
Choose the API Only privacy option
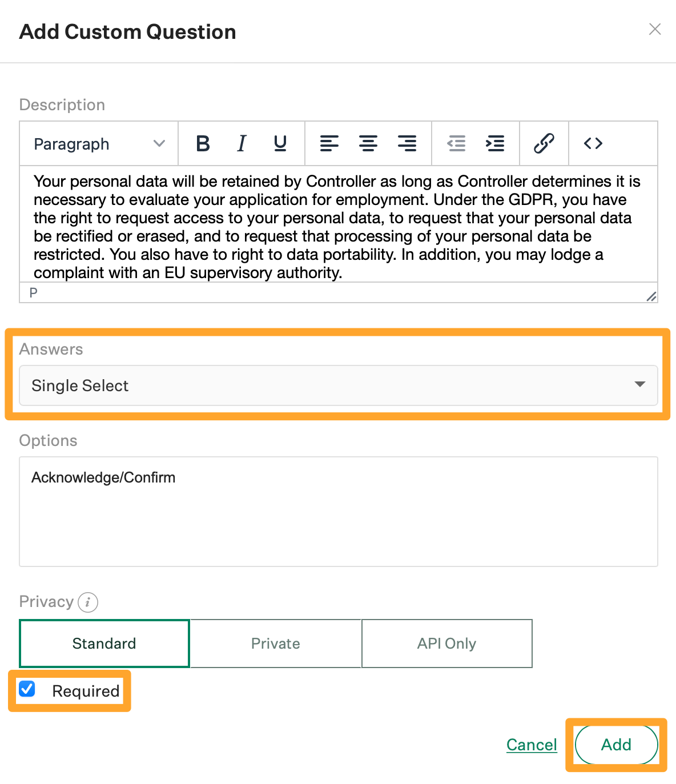pos(446,644)
